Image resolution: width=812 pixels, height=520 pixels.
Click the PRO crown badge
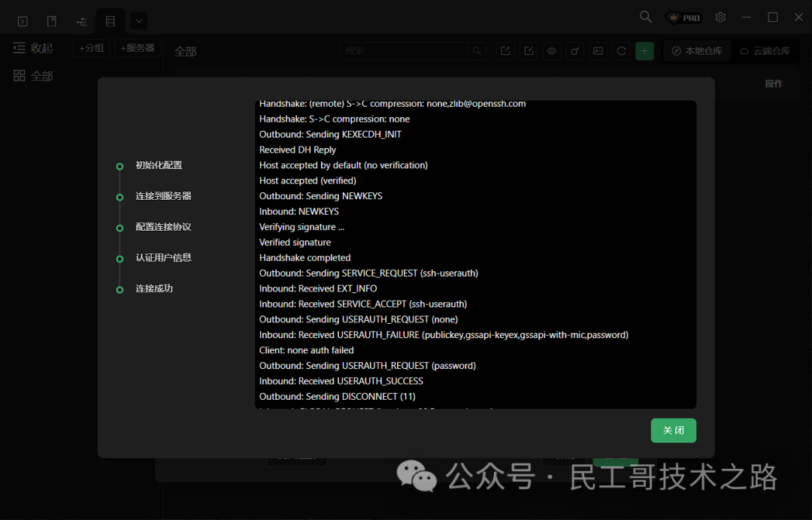(683, 17)
